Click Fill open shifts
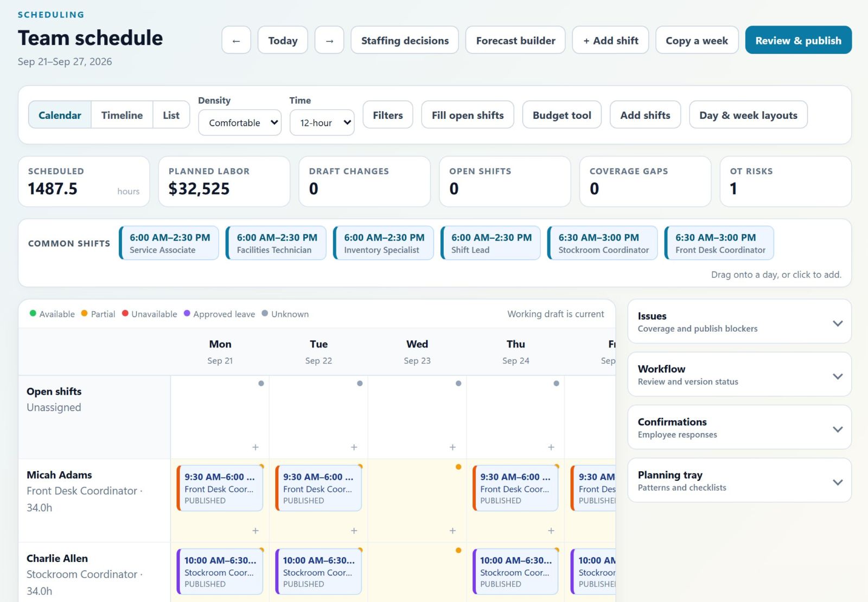The height and width of the screenshot is (602, 868). 468,115
